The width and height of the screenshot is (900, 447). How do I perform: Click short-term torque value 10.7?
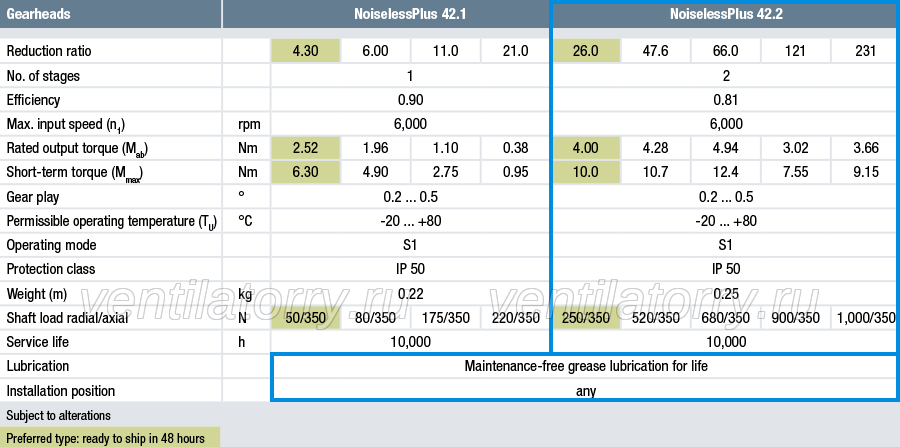[655, 172]
